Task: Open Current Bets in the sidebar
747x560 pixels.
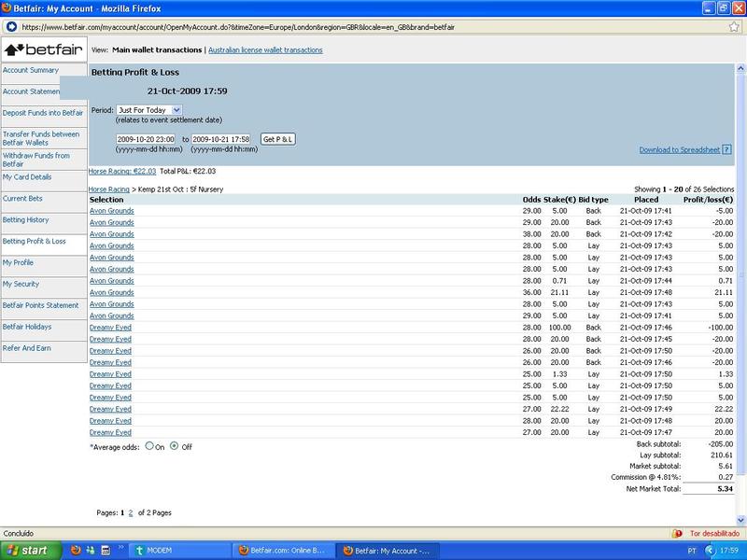Action: 22,198
